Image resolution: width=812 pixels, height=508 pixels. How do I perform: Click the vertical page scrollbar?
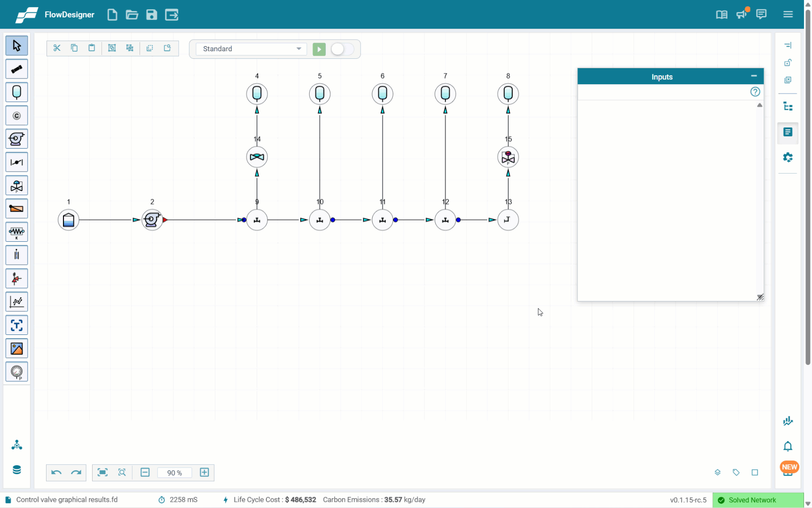click(x=808, y=188)
